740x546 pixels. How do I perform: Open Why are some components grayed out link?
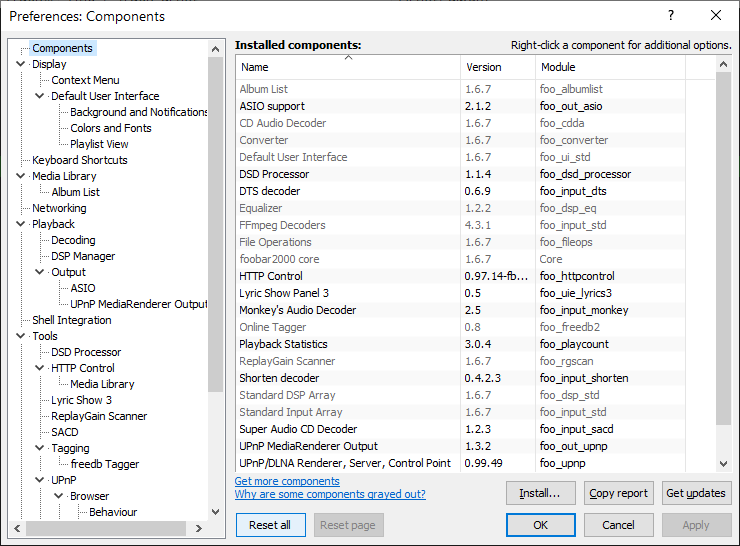click(x=330, y=494)
